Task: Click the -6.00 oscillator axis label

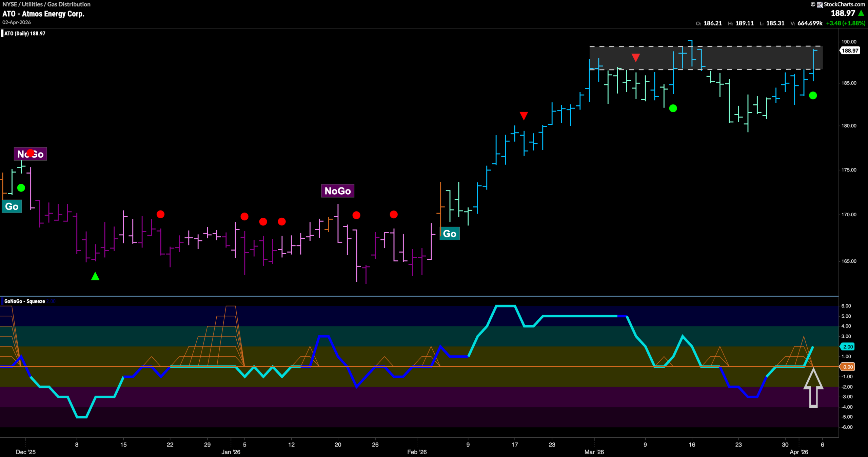Action: click(847, 427)
